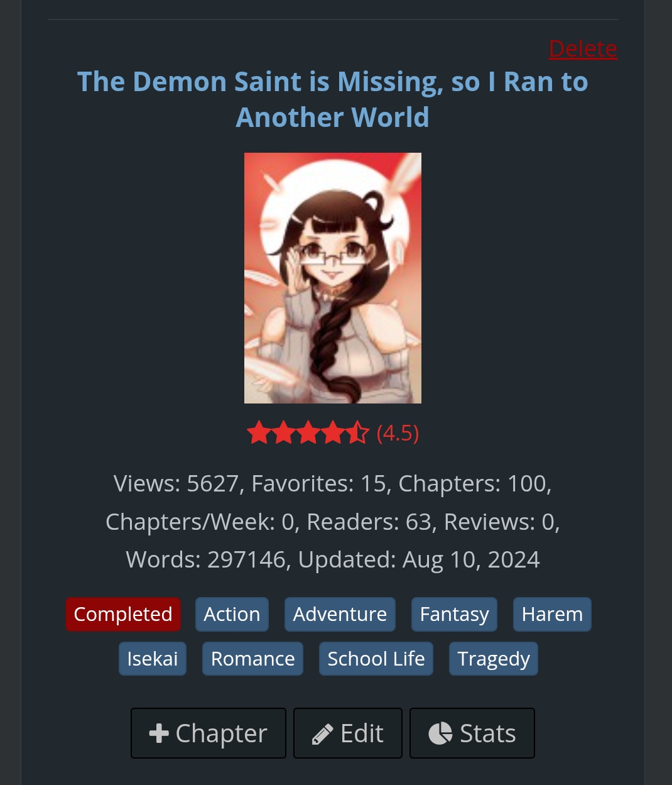
Task: Click the half-filled fifth star
Action: [x=358, y=433]
